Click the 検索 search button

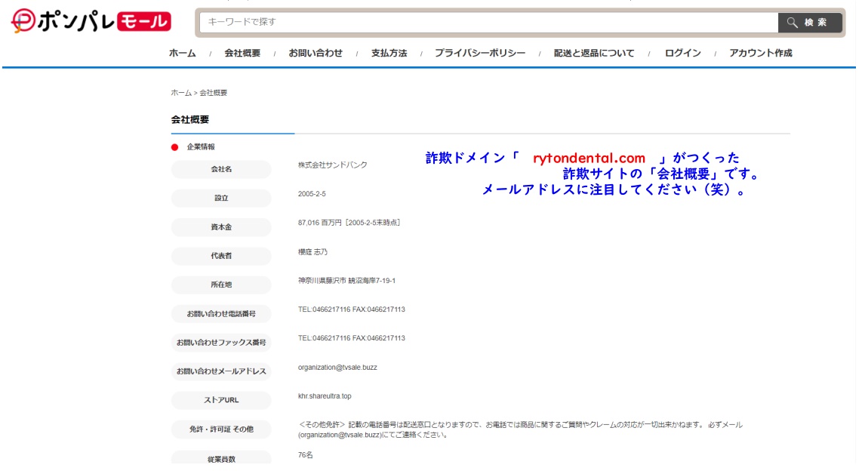click(x=810, y=23)
